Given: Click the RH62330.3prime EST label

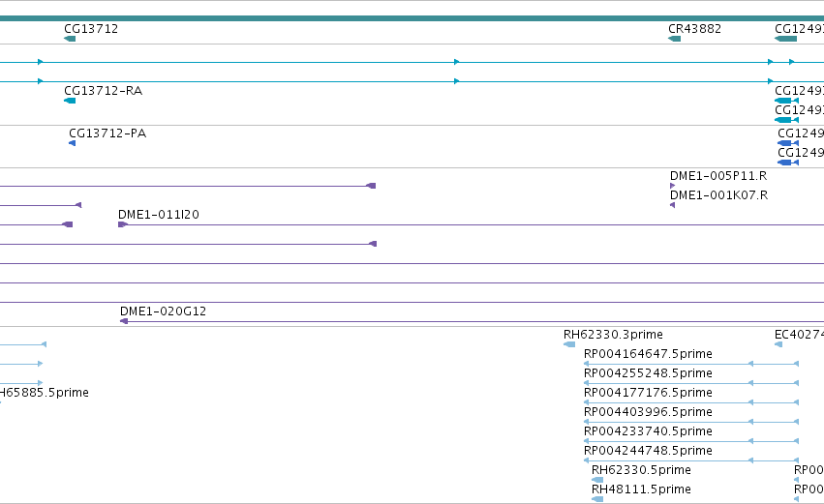Looking at the screenshot, I should pos(613,335).
